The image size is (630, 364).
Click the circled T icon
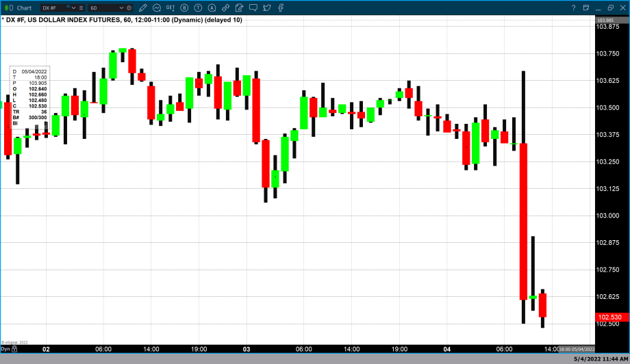coord(198,8)
